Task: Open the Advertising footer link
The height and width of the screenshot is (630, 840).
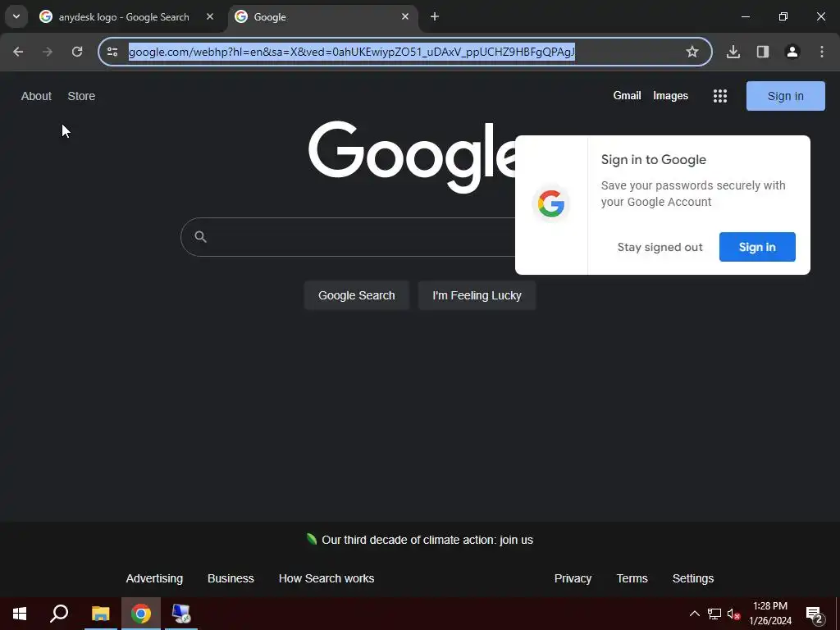Action: click(x=154, y=578)
